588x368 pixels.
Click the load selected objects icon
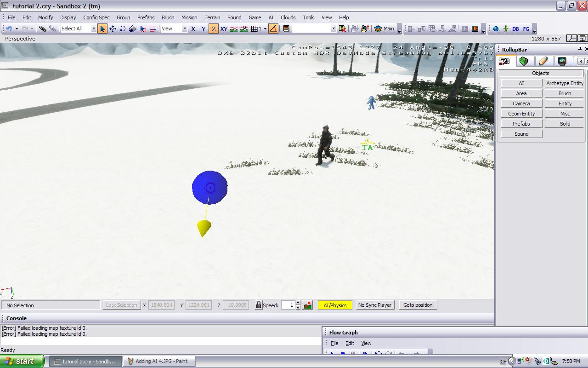pyautogui.click(x=365, y=29)
